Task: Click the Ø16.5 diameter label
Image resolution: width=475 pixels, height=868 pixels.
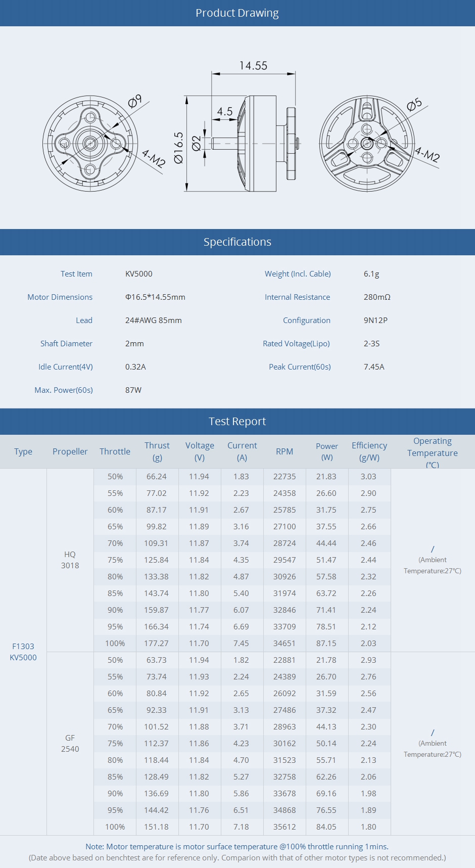Action: (179, 148)
